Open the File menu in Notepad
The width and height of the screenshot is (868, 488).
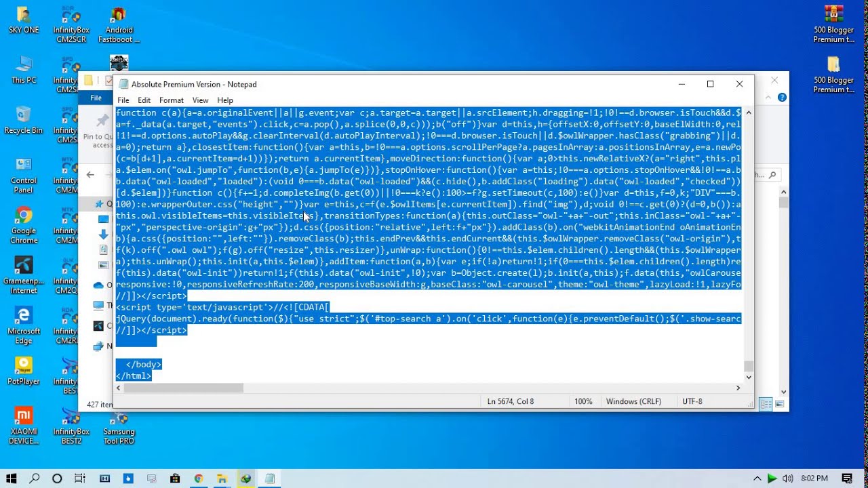(123, 100)
